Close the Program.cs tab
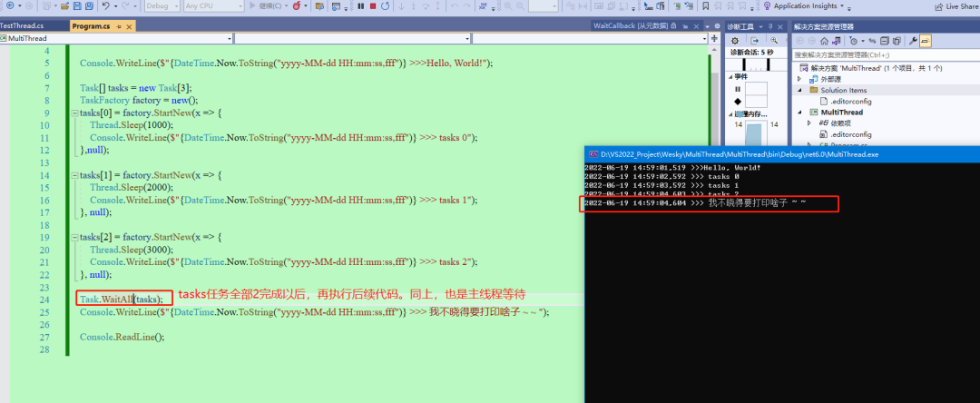This screenshot has width=980, height=403. (129, 27)
